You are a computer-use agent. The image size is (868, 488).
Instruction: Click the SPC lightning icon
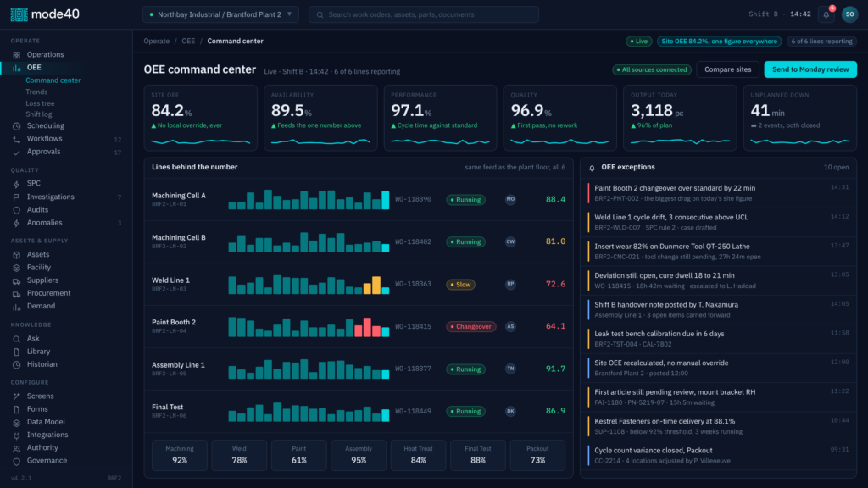(x=17, y=184)
